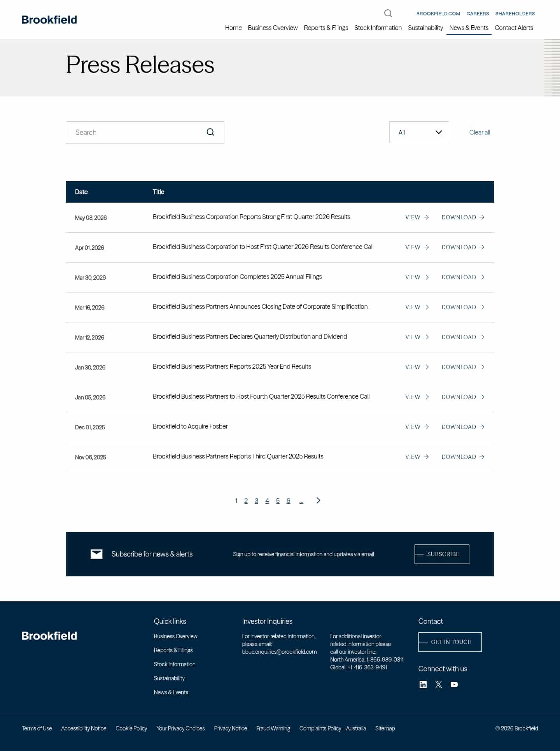Open the X (Twitter) social icon
The width and height of the screenshot is (560, 751).
(439, 684)
